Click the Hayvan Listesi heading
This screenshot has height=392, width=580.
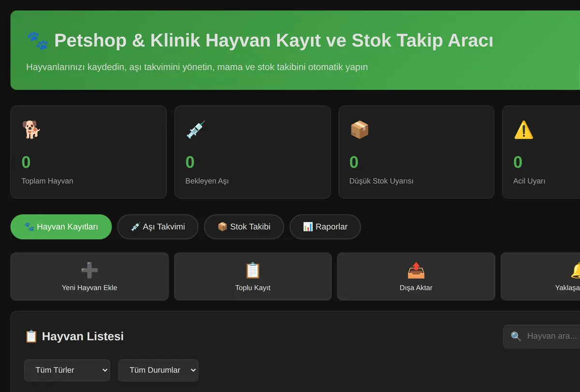[83, 336]
